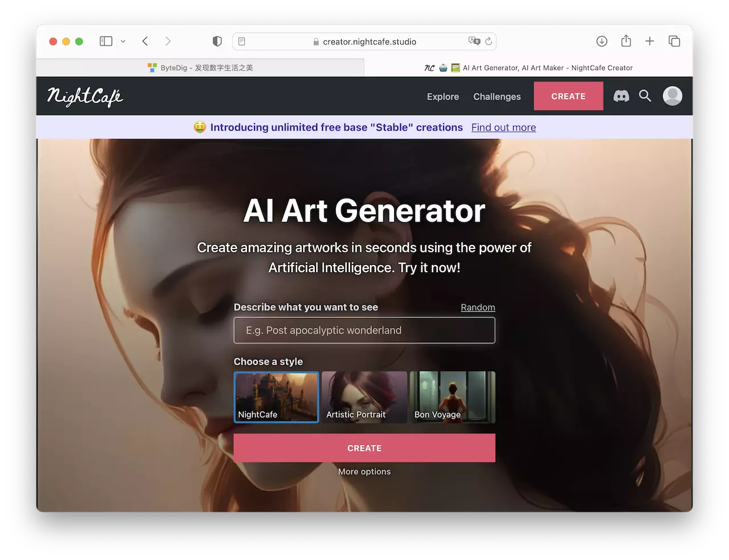The height and width of the screenshot is (560, 729).
Task: Click the money-face emoji in the banner
Action: 200,127
